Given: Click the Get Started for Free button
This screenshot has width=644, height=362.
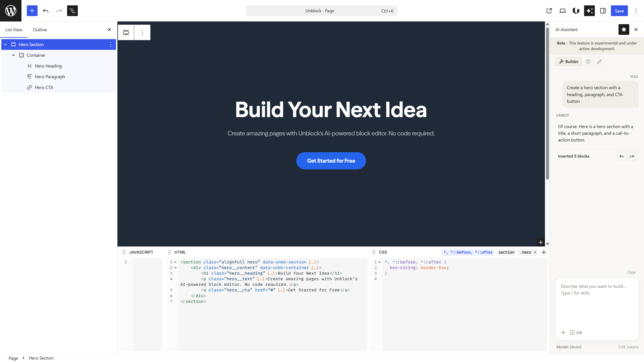Looking at the screenshot, I should point(331,161).
